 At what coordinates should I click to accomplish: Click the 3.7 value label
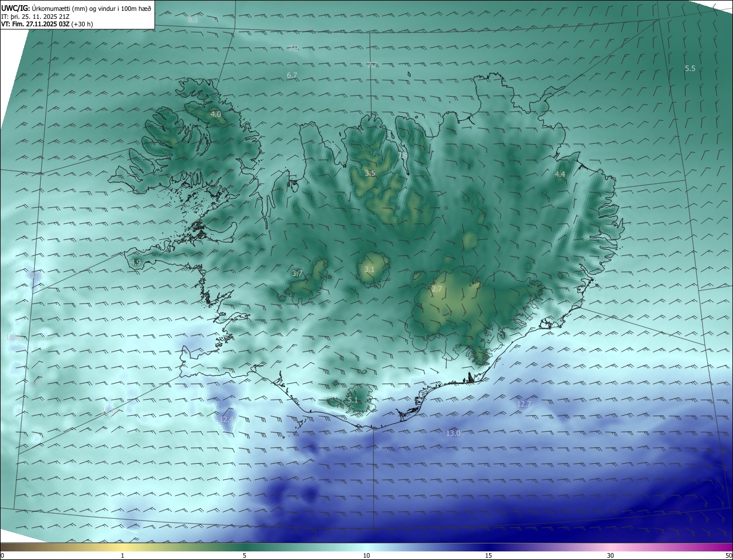(x=297, y=274)
